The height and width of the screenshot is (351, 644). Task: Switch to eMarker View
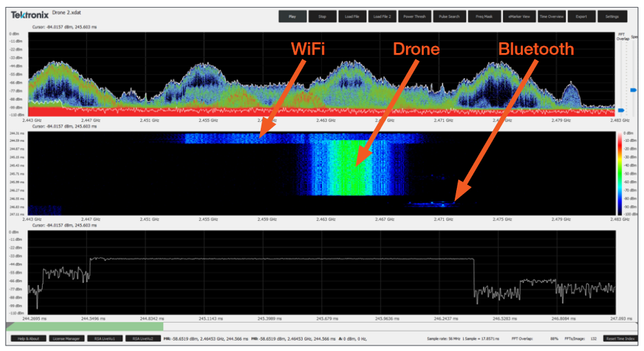click(x=518, y=16)
